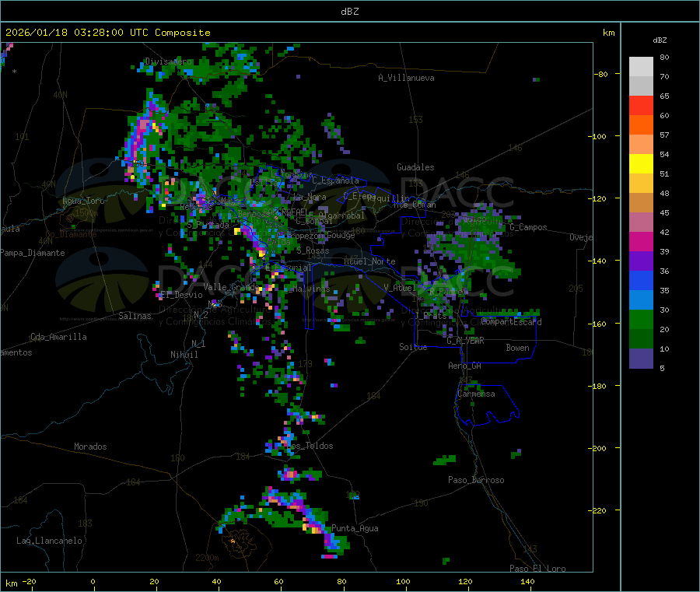700x592 pixels.
Task: Click the 60 tick on horizontal axis
Action: click(x=278, y=581)
